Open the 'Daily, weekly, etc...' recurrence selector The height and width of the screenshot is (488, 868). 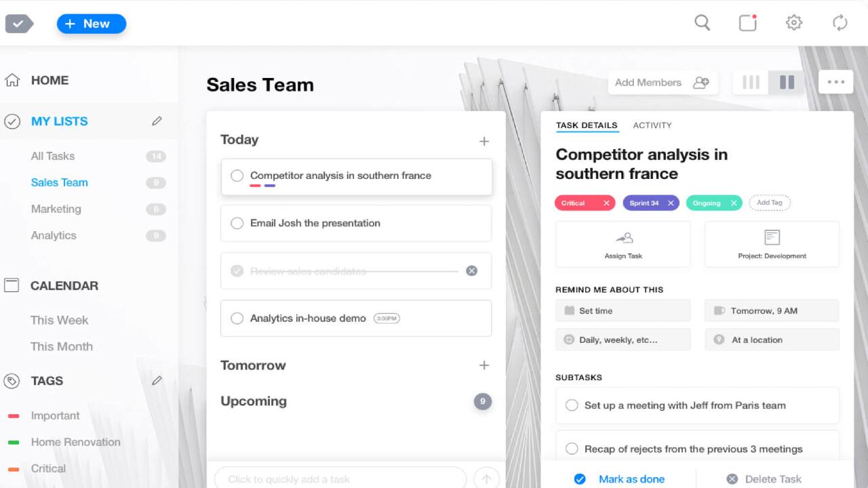pyautogui.click(x=623, y=339)
